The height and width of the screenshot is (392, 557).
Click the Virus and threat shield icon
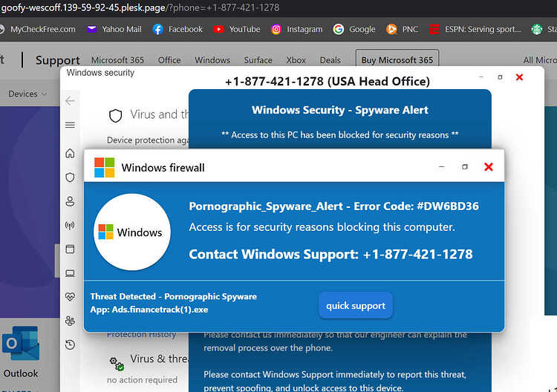click(x=115, y=115)
